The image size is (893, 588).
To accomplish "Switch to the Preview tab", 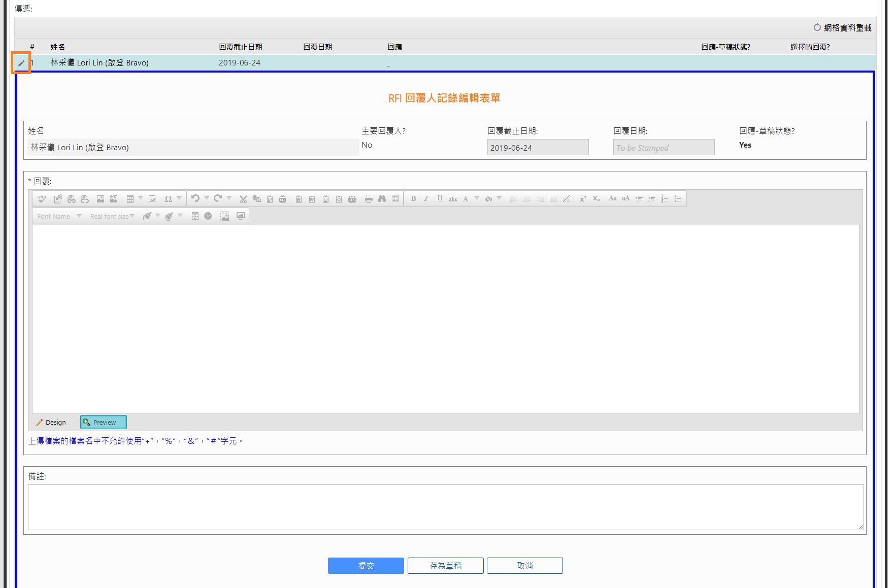I will (x=104, y=423).
